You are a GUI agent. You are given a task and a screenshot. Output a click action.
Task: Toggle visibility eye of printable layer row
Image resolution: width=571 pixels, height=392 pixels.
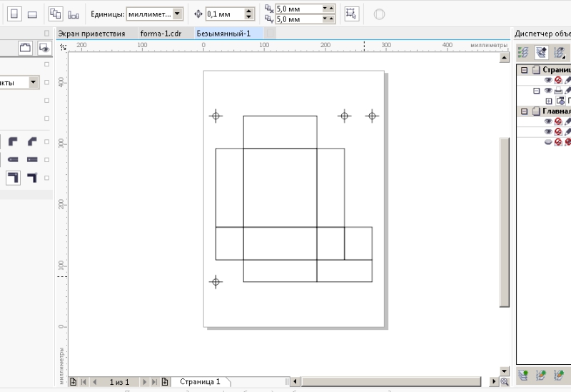(548, 91)
